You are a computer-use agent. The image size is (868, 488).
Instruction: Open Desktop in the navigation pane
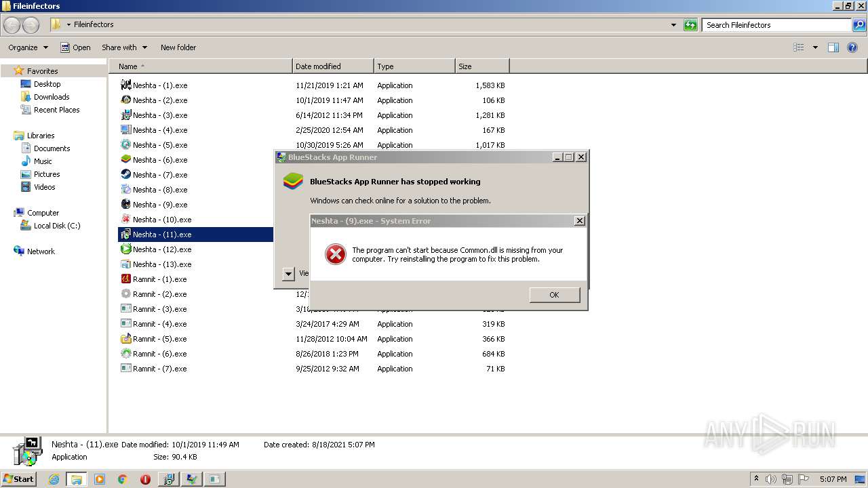click(x=47, y=84)
